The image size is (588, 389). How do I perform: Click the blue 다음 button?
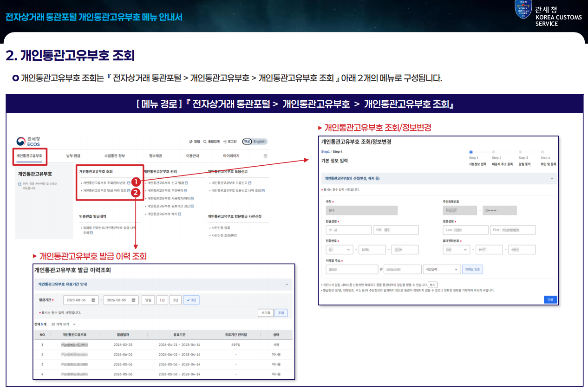click(x=550, y=300)
